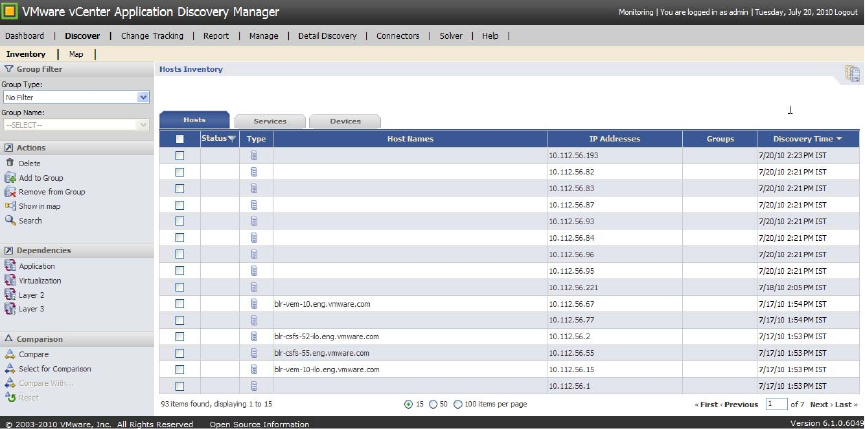Check the box for blr-csfs-52-ilo.eng.vmware.com
The height and width of the screenshot is (429, 865).
click(x=179, y=336)
